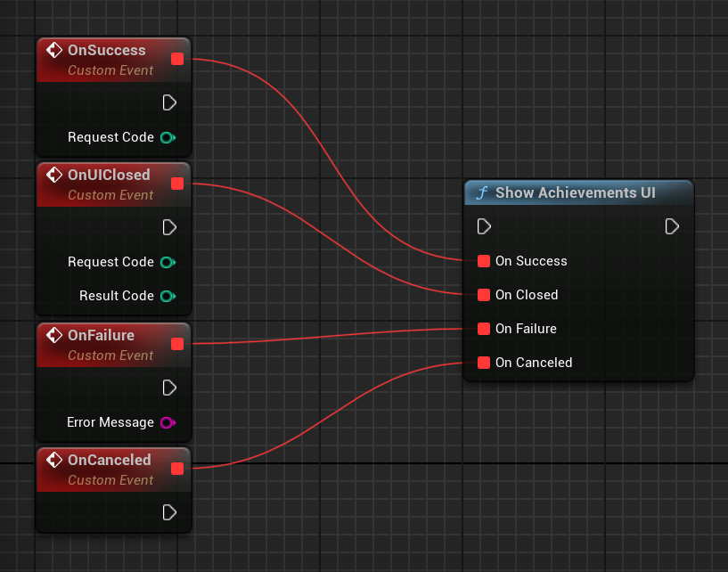Select OnFailure node by its title

102,335
